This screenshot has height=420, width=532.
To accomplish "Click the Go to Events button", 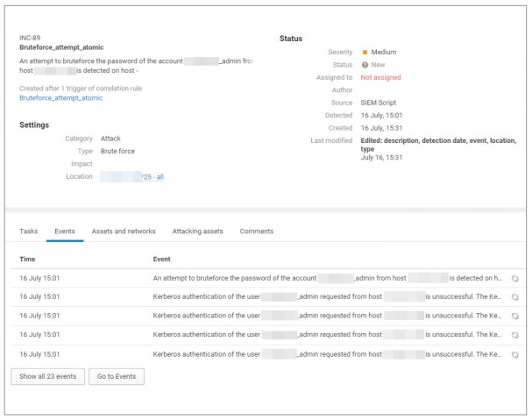I will point(117,377).
